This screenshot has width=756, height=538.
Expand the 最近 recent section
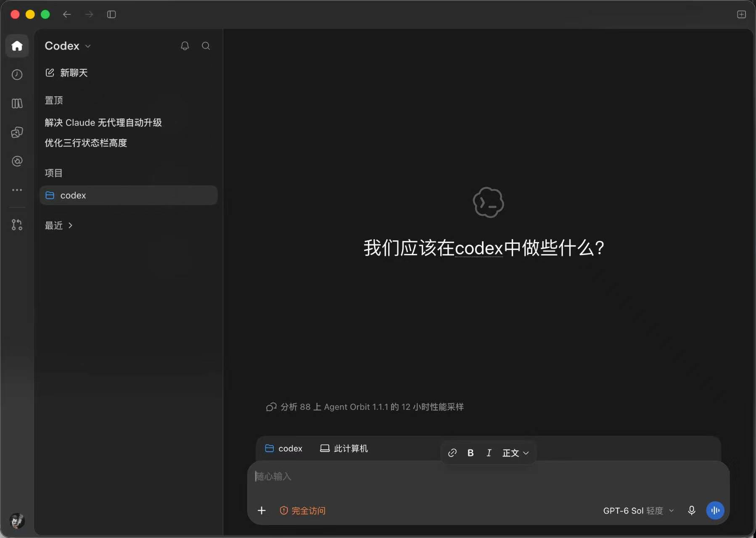coord(59,226)
